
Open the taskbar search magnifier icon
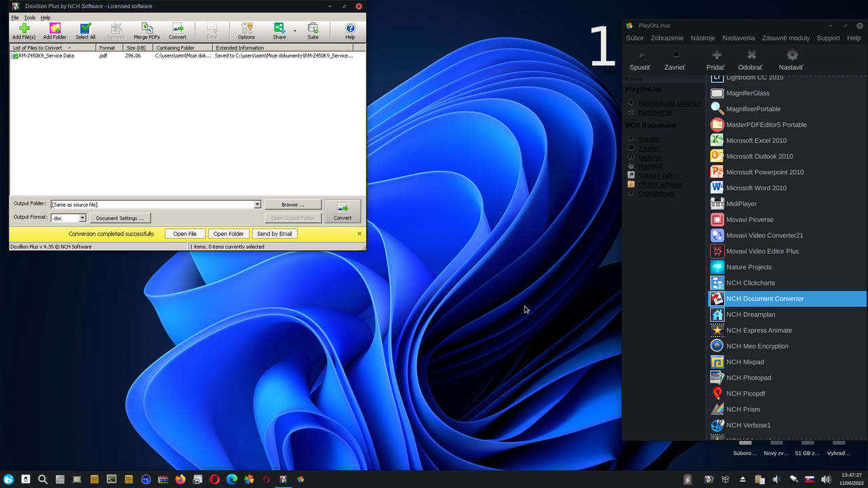tap(43, 479)
